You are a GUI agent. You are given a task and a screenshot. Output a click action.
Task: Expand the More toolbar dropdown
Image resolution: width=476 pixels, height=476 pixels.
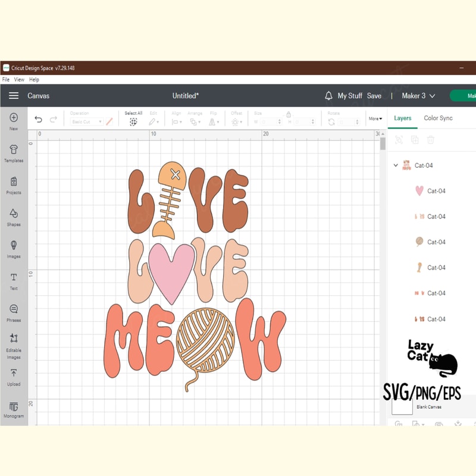(375, 118)
